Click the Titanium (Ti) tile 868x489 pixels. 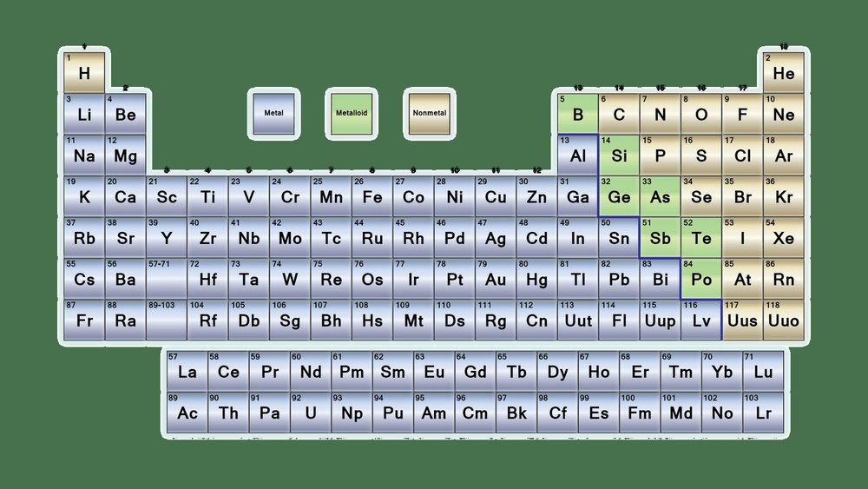(x=207, y=196)
